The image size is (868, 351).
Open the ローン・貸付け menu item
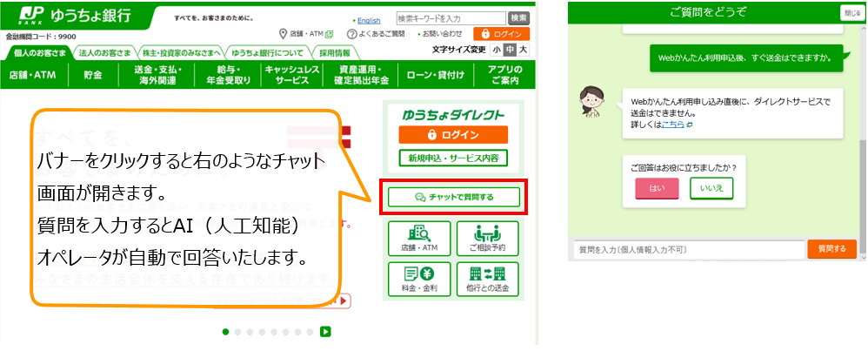[x=435, y=75]
